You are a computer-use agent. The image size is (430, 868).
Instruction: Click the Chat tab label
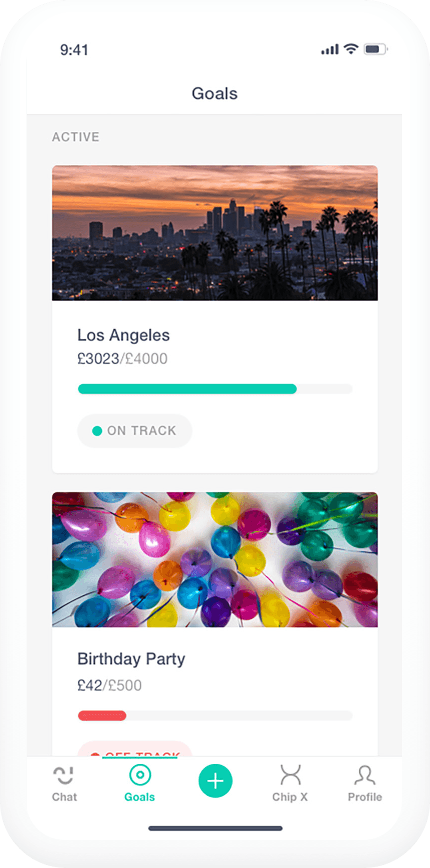65,797
